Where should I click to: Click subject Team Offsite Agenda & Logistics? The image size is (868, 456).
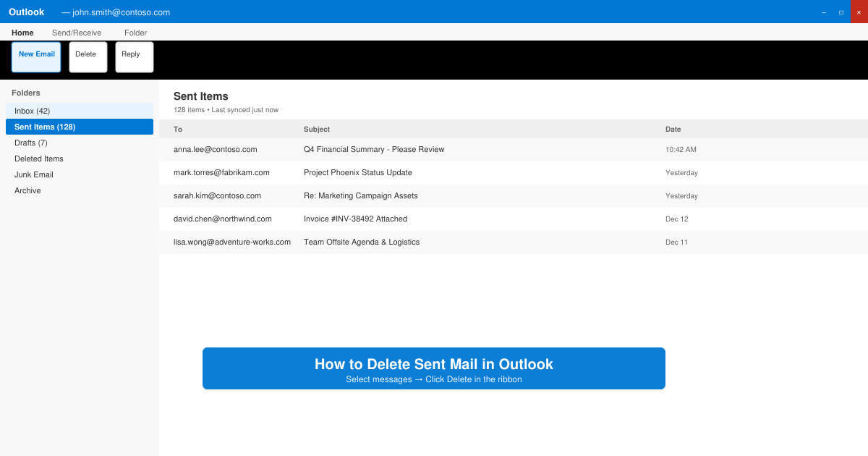(x=362, y=242)
